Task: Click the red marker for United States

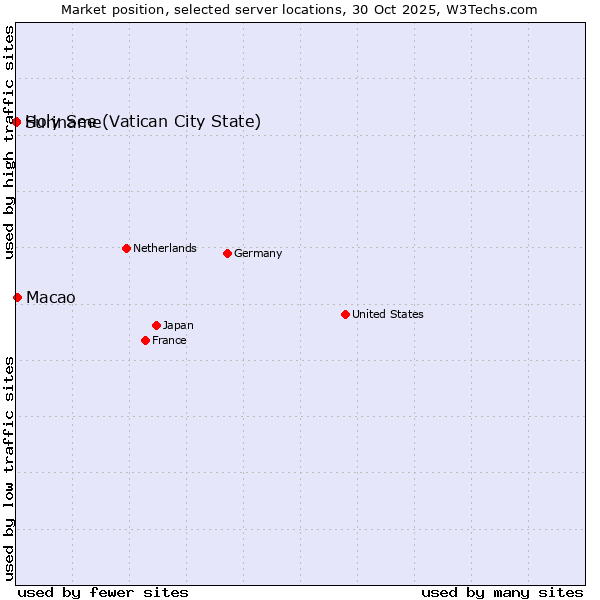Action: pos(345,314)
